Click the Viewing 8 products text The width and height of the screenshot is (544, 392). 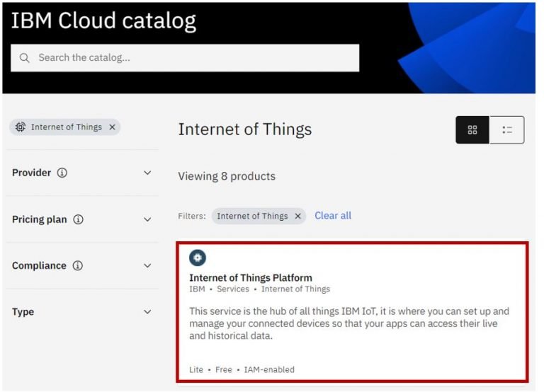coord(227,176)
